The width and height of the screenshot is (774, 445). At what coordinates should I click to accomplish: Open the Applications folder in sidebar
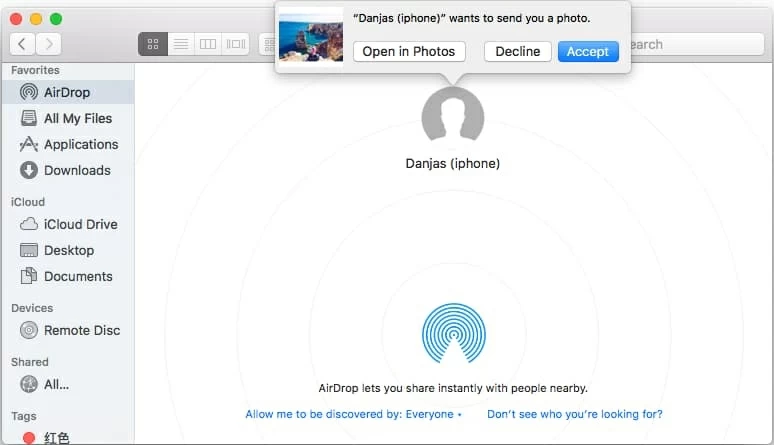80,144
